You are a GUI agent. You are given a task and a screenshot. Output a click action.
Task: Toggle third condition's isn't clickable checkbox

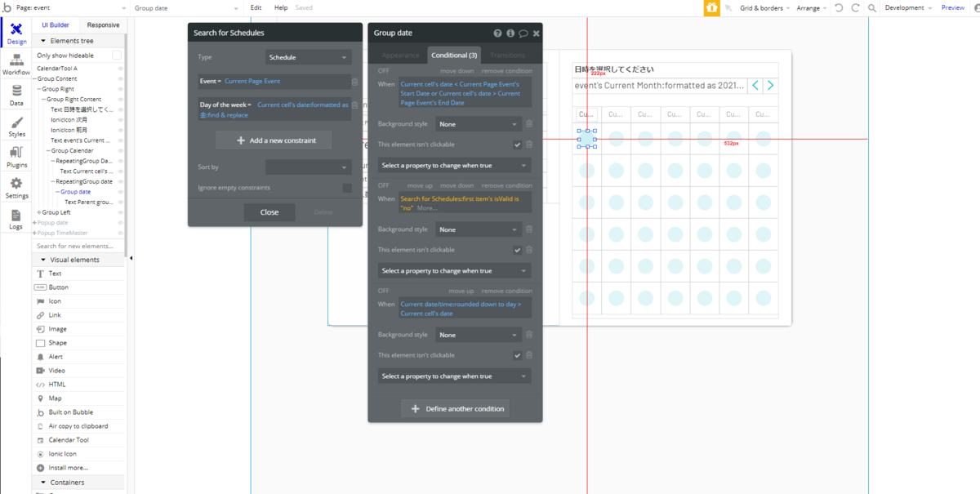click(517, 355)
